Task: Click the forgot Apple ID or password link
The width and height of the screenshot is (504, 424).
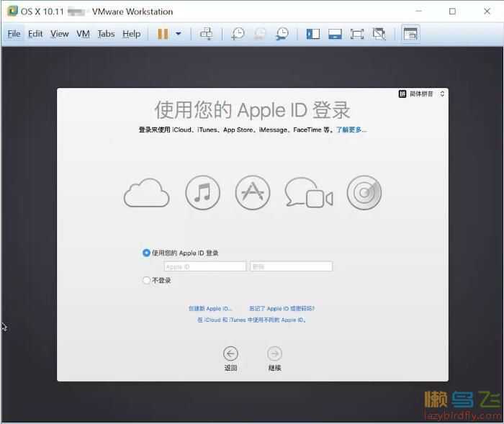Action: point(282,309)
